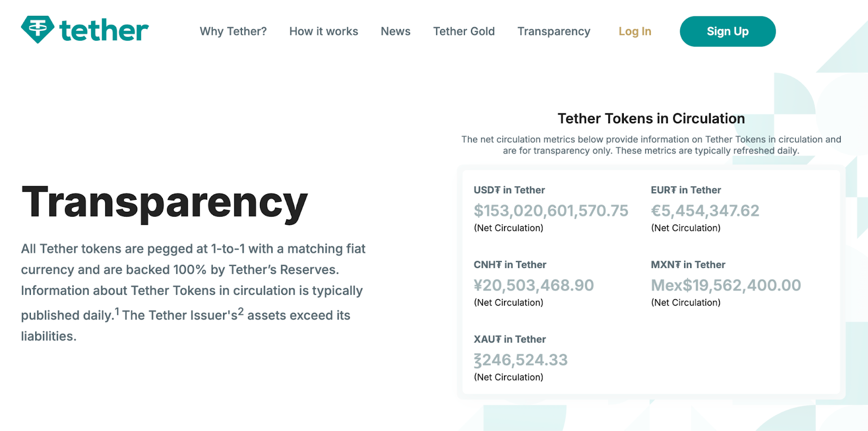This screenshot has height=431, width=868.
Task: Open the Why Tether? menu item
Action: click(233, 31)
